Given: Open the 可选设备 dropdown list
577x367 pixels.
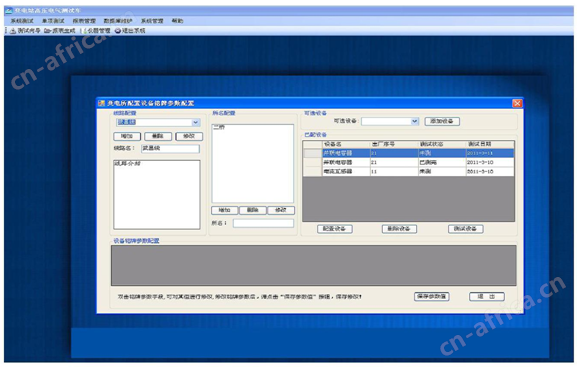Looking at the screenshot, I should pos(415,121).
